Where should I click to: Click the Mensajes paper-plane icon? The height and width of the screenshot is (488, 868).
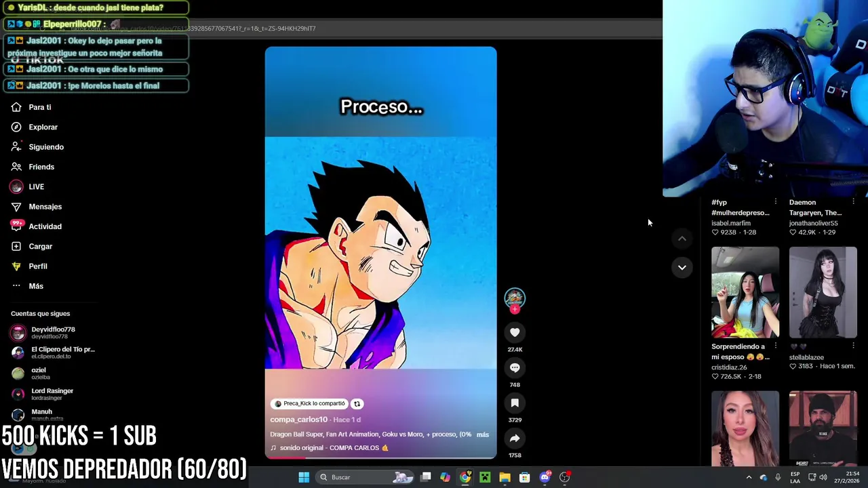point(16,207)
